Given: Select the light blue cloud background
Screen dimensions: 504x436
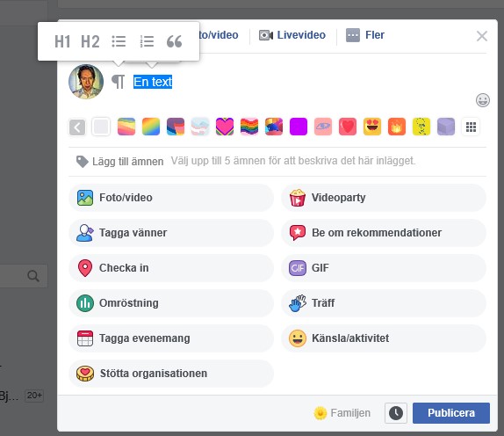Looking at the screenshot, I should click(x=200, y=127).
